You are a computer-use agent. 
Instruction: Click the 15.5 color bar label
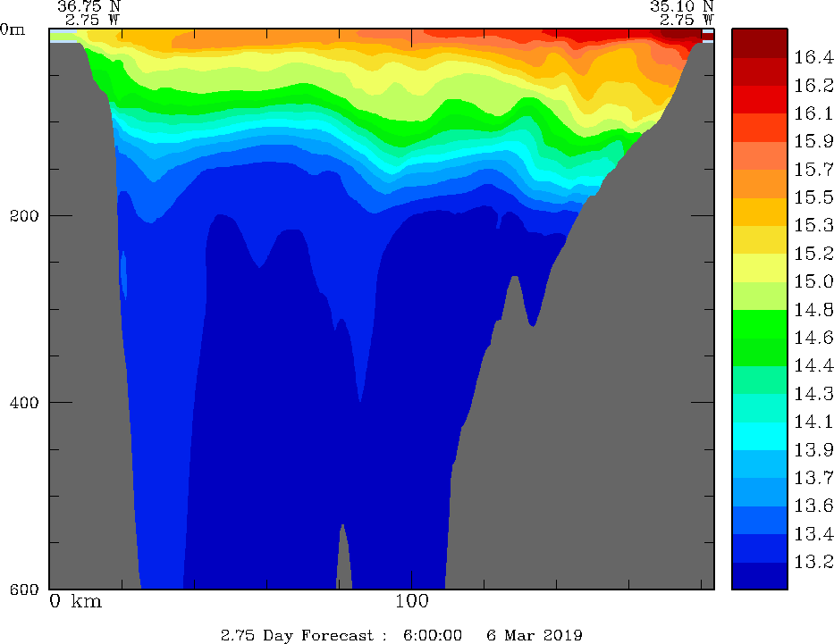pyautogui.click(x=813, y=197)
